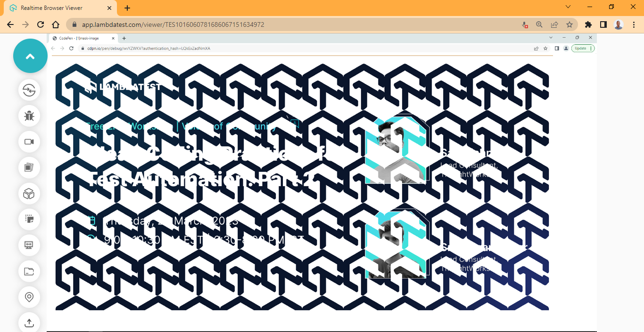The width and height of the screenshot is (644, 332).
Task: Go forward in the outer browser
Action: point(25,24)
